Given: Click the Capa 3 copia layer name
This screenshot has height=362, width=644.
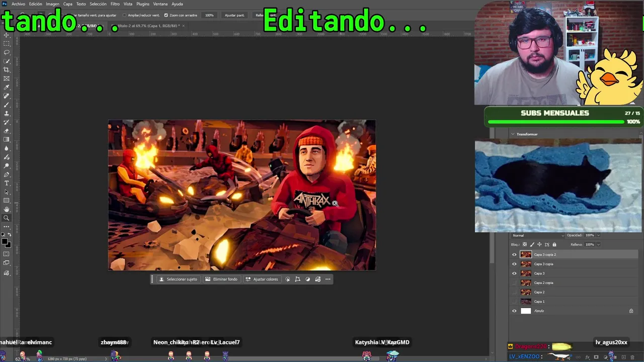Looking at the screenshot, I should point(543,264).
